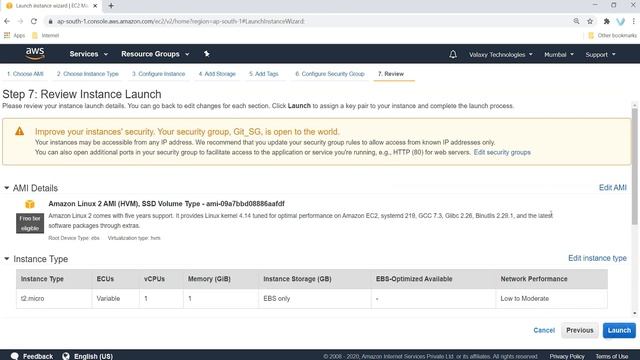Open the pin shortcuts icon in navbar

[207, 54]
